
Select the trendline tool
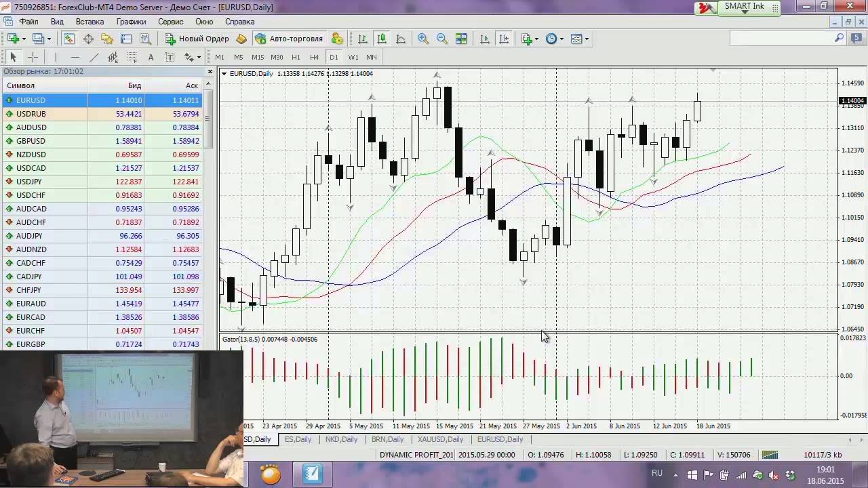[x=94, y=58]
